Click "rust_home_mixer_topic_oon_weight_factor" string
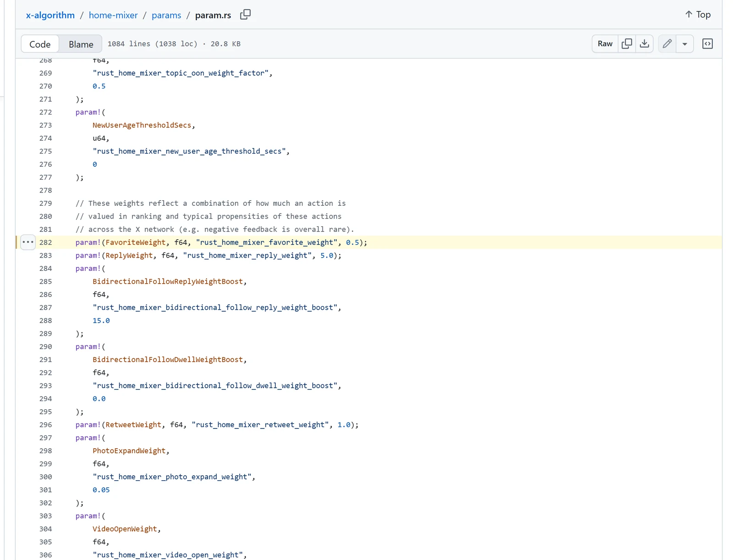The image size is (733, 560). (181, 73)
